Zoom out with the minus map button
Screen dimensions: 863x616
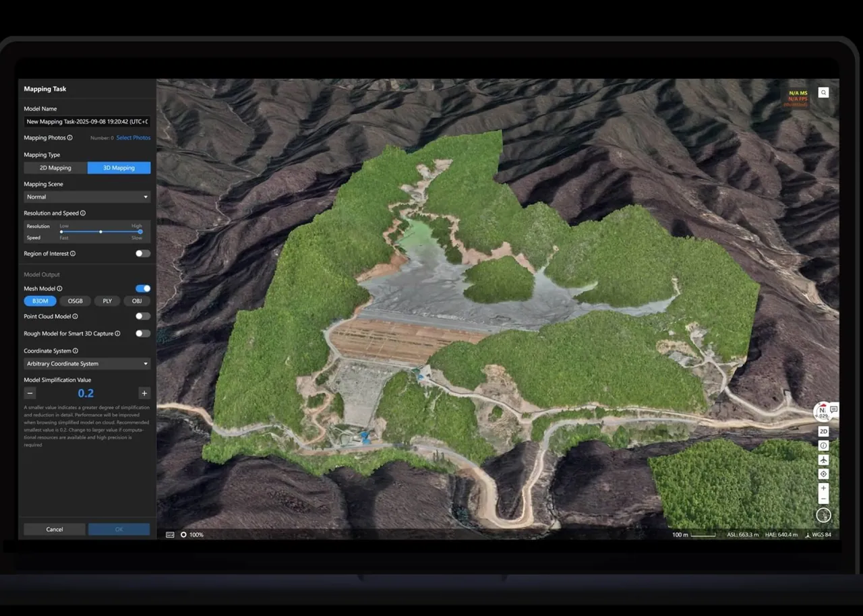tap(823, 499)
